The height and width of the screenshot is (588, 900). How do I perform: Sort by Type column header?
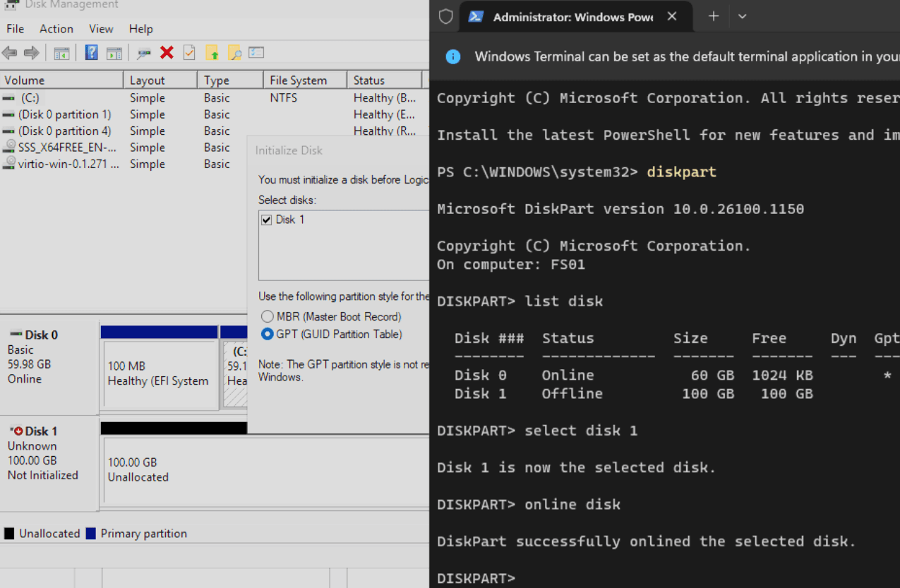coord(230,80)
